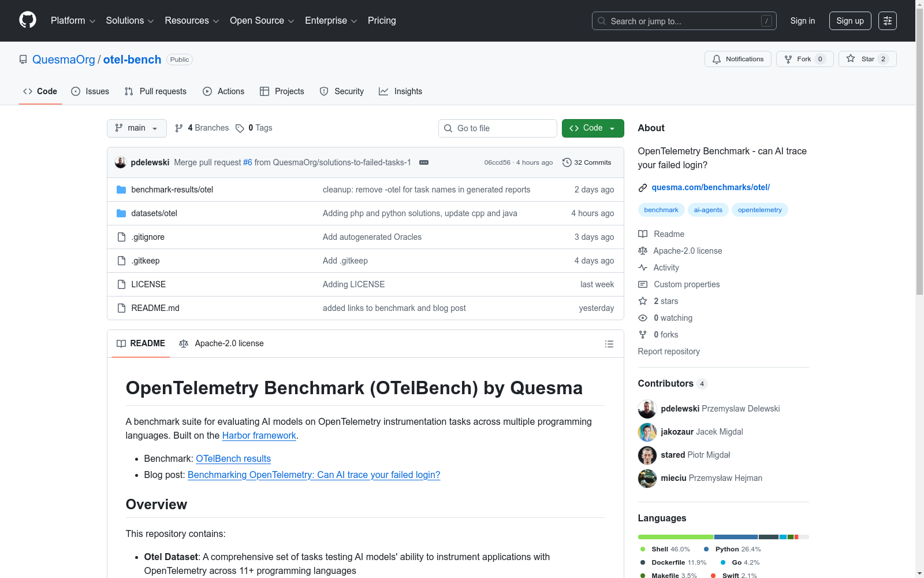
Task: Click the pulse icon beside Activity
Action: 643,268
